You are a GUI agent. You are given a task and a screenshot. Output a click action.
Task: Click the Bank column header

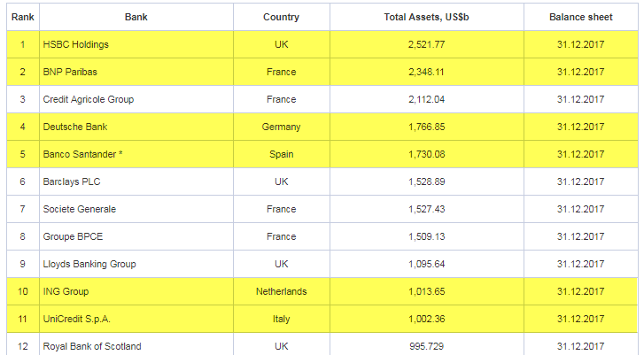pyautogui.click(x=136, y=17)
